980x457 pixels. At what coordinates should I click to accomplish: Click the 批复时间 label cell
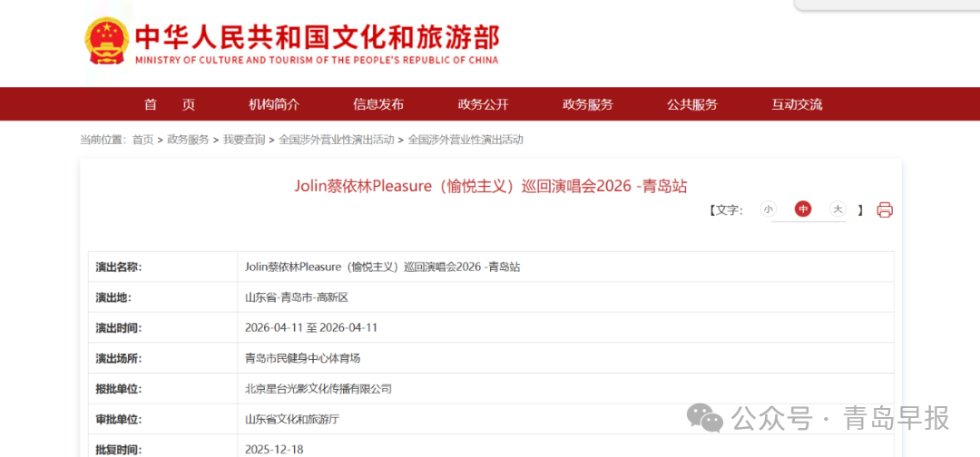(163, 446)
